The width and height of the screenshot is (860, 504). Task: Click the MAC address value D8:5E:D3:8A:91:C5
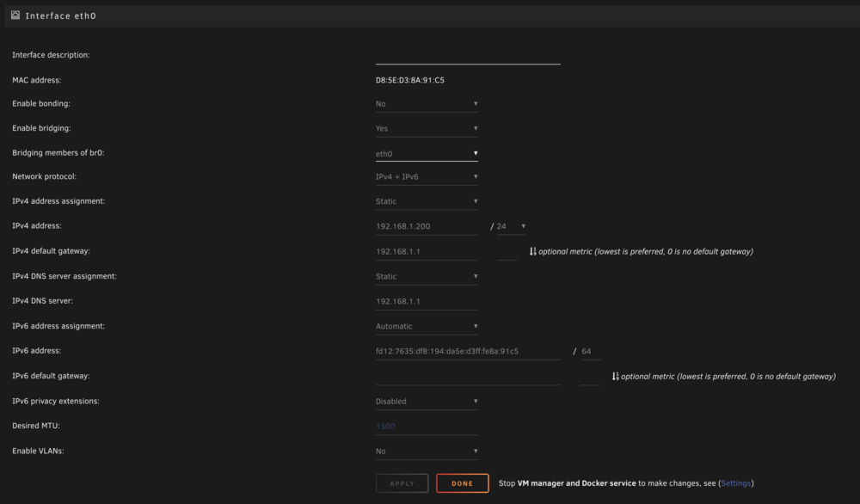pyautogui.click(x=409, y=80)
